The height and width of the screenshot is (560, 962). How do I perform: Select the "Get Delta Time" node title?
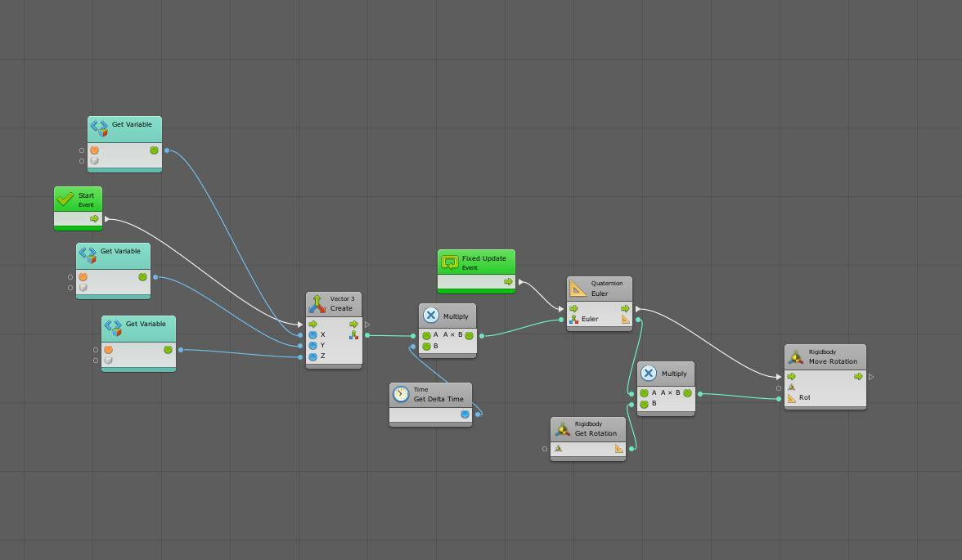coord(438,399)
